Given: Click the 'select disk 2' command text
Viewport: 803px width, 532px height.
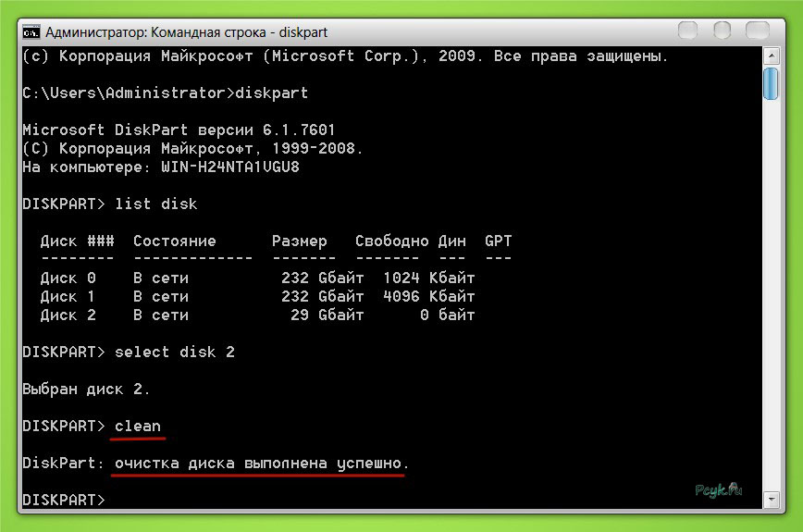Looking at the screenshot, I should tap(174, 352).
